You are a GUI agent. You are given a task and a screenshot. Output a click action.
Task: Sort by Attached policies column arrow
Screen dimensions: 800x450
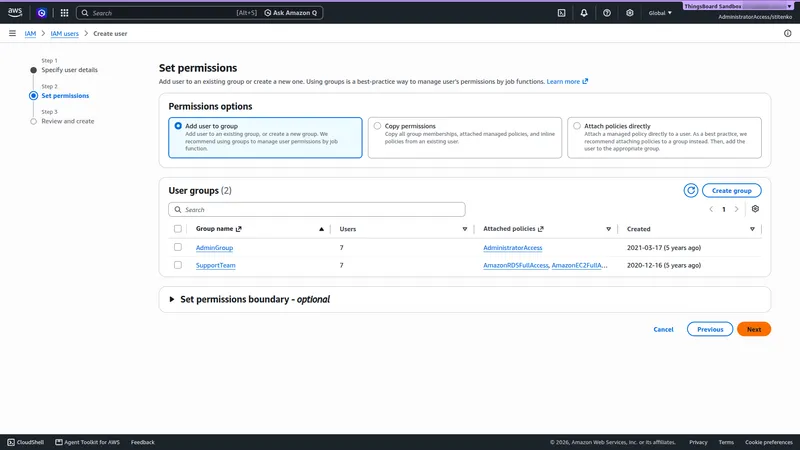click(608, 229)
